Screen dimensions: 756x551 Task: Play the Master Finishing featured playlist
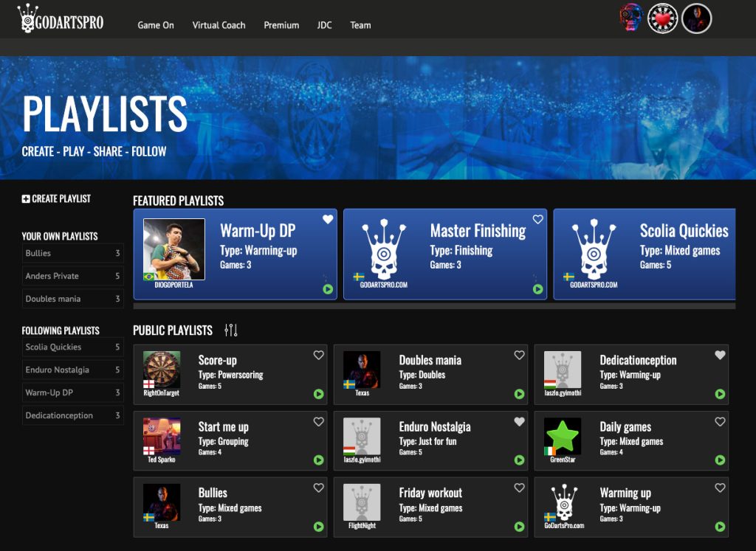click(x=537, y=289)
